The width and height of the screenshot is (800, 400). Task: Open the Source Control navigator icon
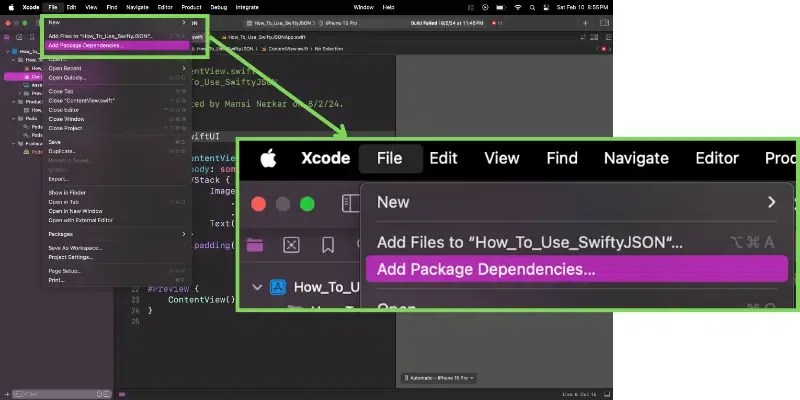(19, 37)
